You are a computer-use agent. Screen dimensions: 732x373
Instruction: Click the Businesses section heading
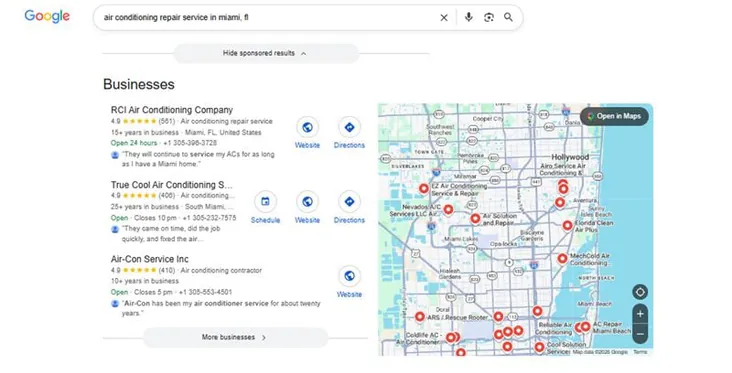click(139, 84)
